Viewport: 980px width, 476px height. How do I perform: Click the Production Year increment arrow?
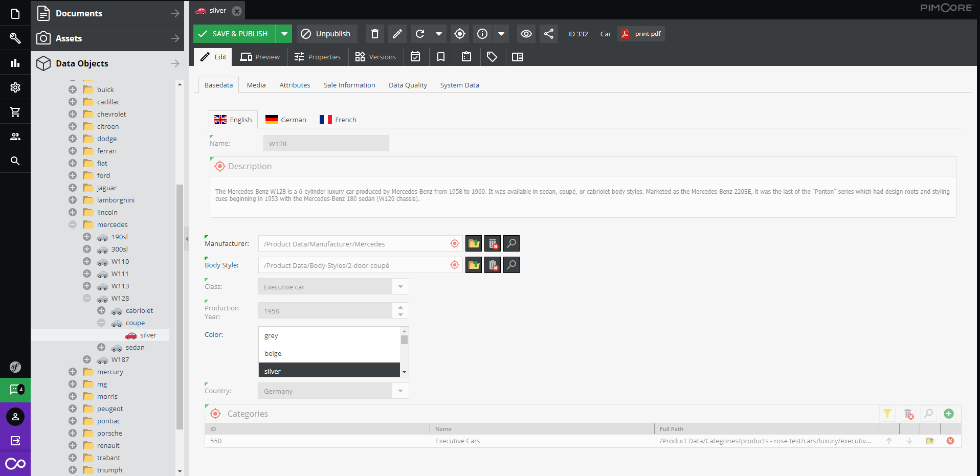point(400,307)
